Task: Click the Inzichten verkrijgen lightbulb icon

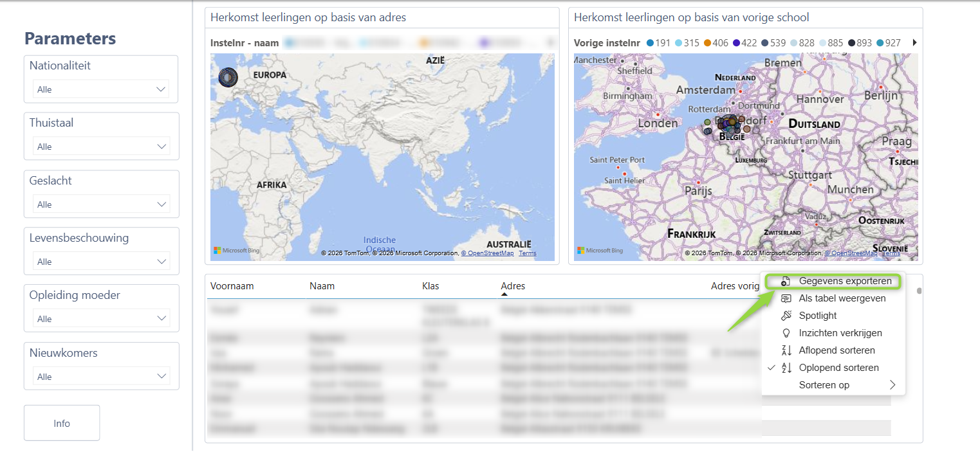Action: tap(786, 333)
